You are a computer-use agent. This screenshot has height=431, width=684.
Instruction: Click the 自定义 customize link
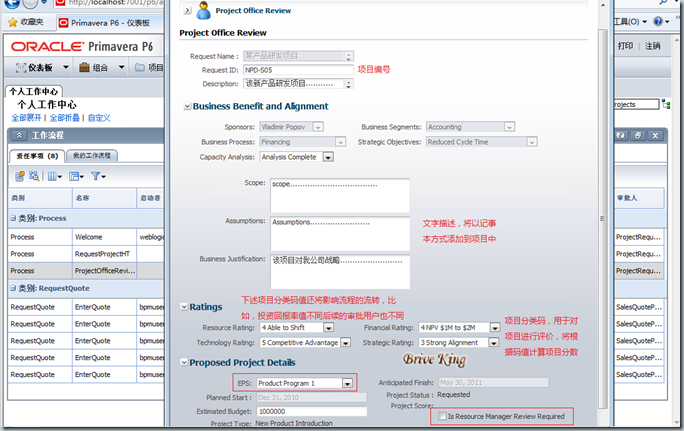pos(99,118)
